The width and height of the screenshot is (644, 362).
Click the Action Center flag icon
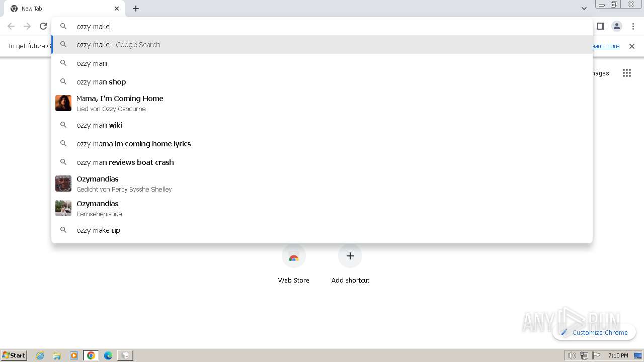[596, 355]
